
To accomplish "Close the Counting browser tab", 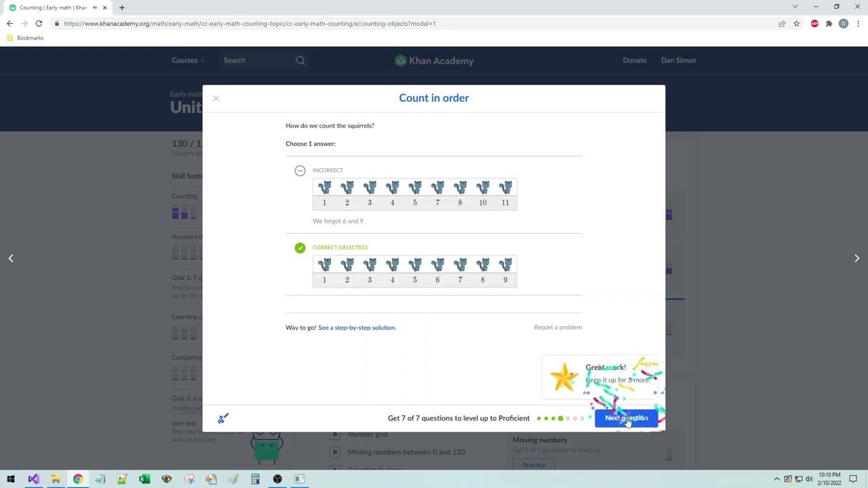I will coord(104,7).
